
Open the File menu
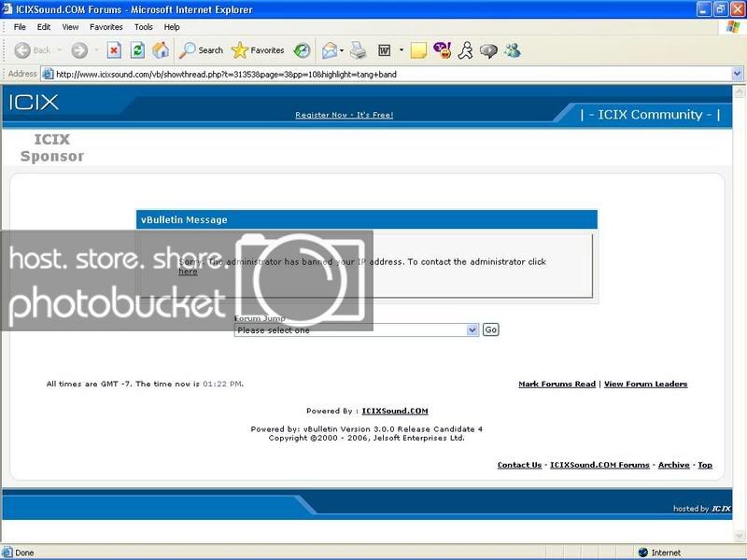(20, 27)
